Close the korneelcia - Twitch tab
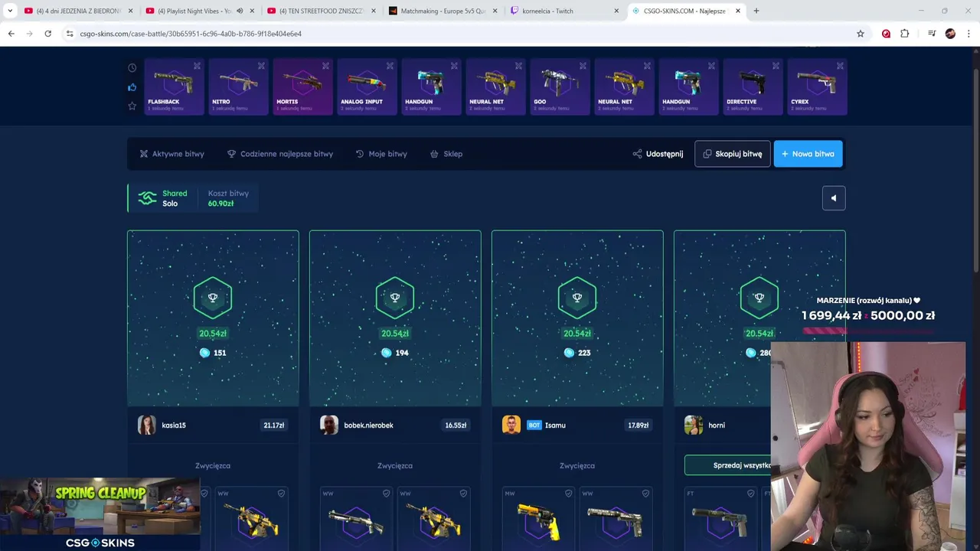Image resolution: width=980 pixels, height=551 pixels. [x=616, y=11]
